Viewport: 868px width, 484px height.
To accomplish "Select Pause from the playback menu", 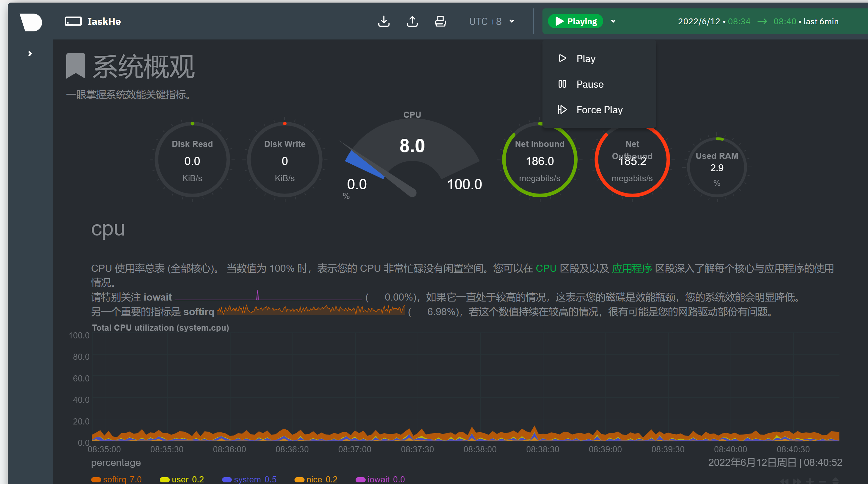I will [x=589, y=84].
